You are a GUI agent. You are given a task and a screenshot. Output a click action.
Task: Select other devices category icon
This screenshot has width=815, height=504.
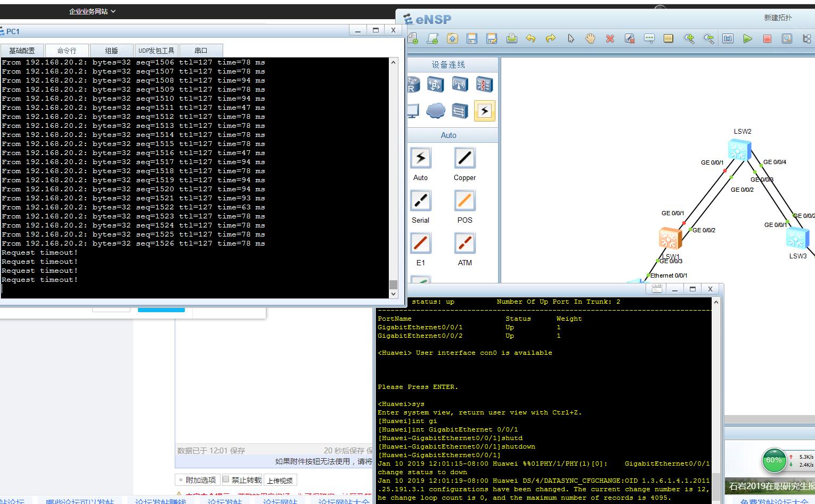[x=460, y=111]
